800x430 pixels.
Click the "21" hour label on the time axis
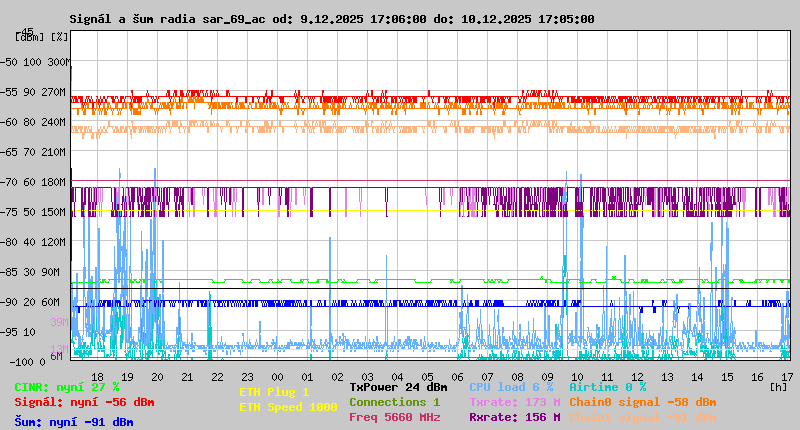click(187, 377)
